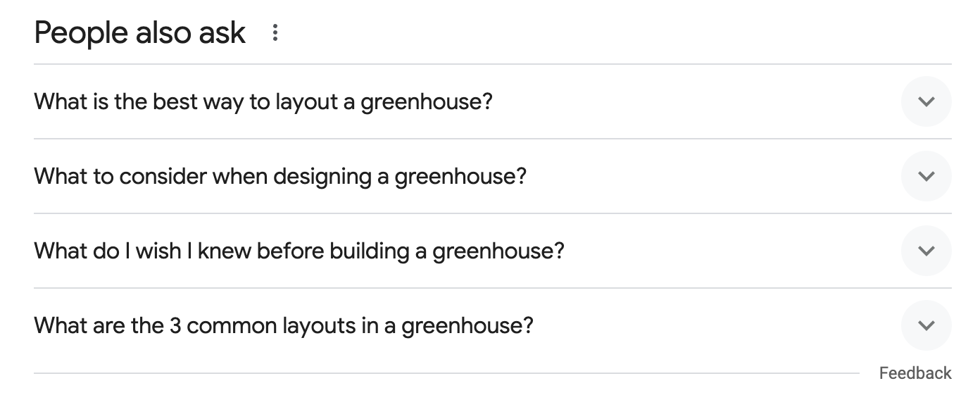Image resolution: width=980 pixels, height=400 pixels.
Task: Expand chevron for wish I knew question
Action: coord(926,251)
